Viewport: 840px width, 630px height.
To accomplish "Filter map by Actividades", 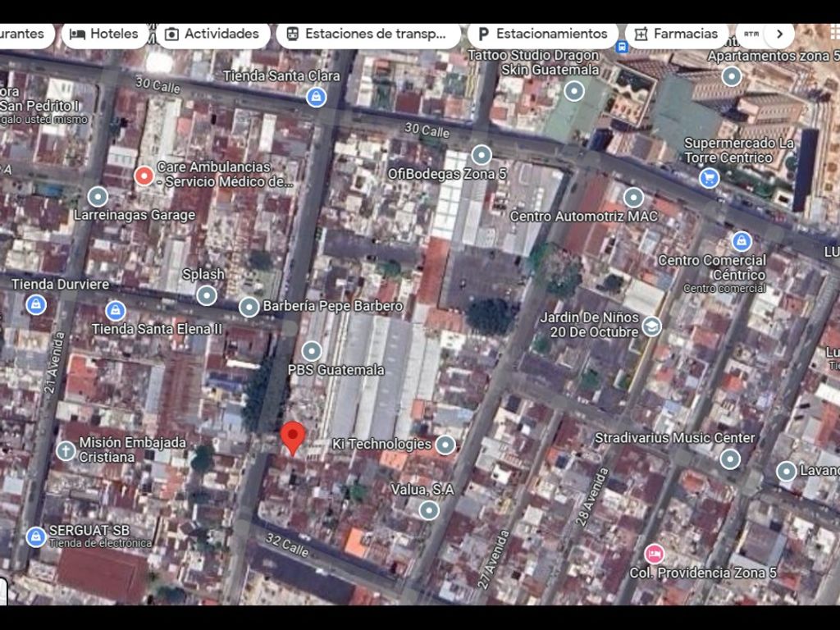I will [x=212, y=34].
